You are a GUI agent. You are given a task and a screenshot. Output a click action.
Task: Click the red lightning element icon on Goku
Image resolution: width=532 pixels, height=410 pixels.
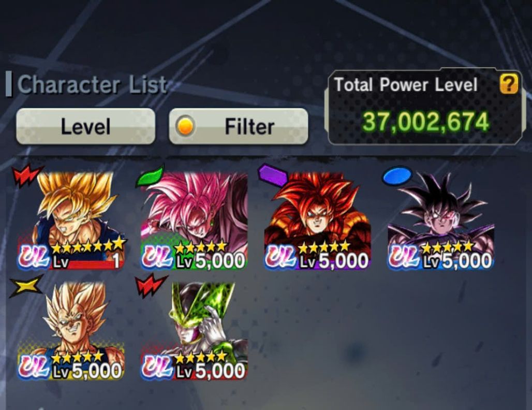26,174
